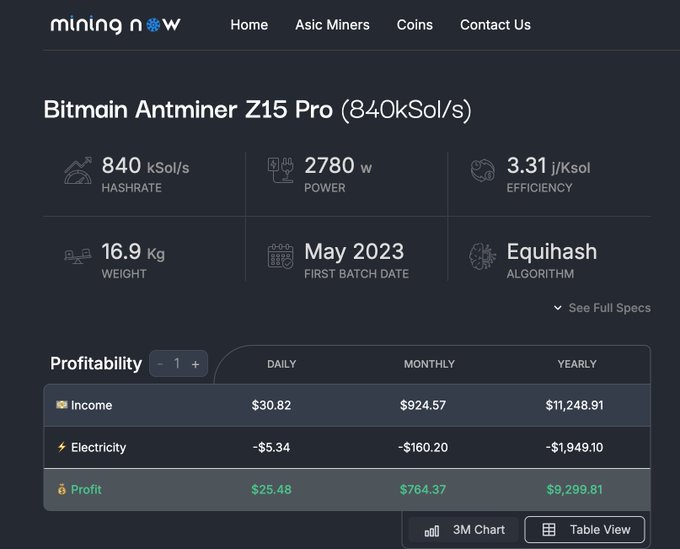The height and width of the screenshot is (549, 680).
Task: Click the quantity value 1 field
Action: click(177, 363)
